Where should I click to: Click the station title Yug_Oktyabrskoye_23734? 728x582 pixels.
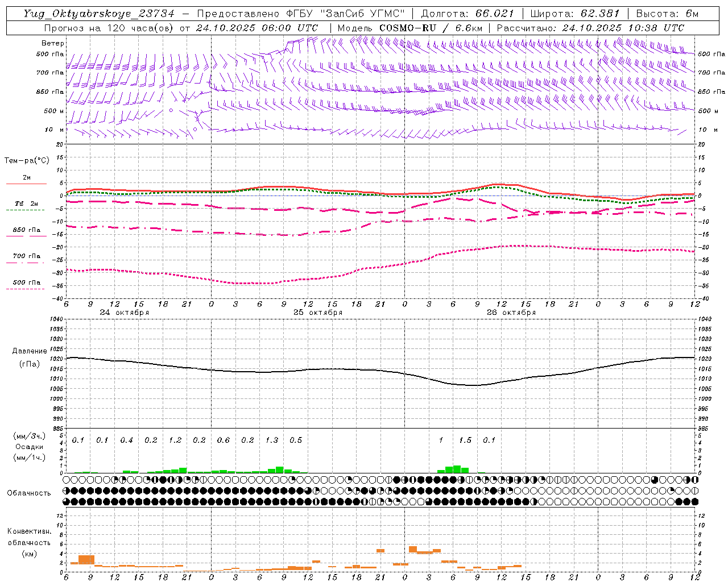[99, 14]
